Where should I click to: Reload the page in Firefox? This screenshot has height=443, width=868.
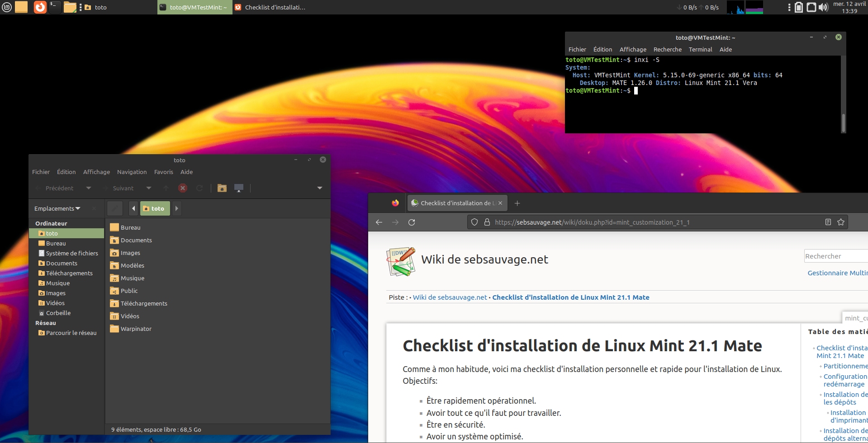click(x=412, y=222)
